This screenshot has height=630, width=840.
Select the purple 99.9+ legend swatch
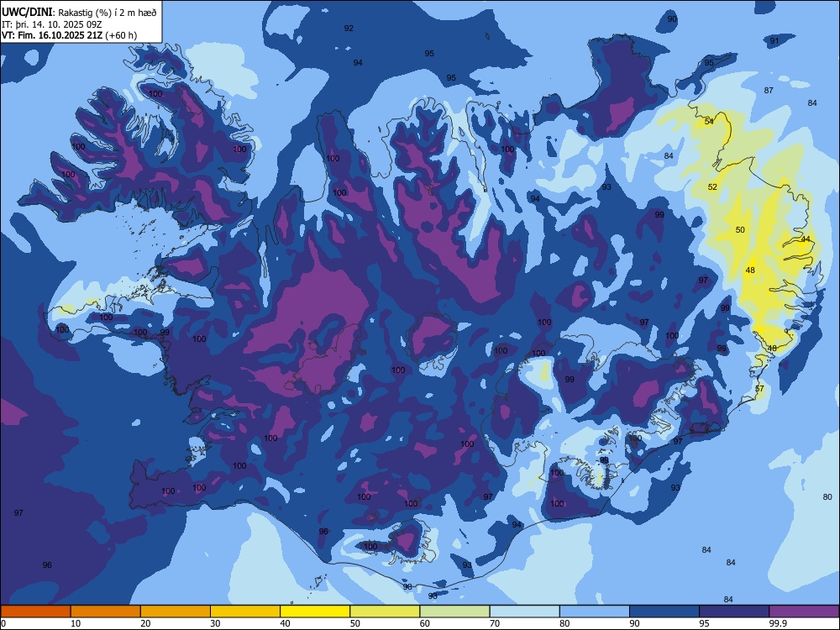[804, 612]
